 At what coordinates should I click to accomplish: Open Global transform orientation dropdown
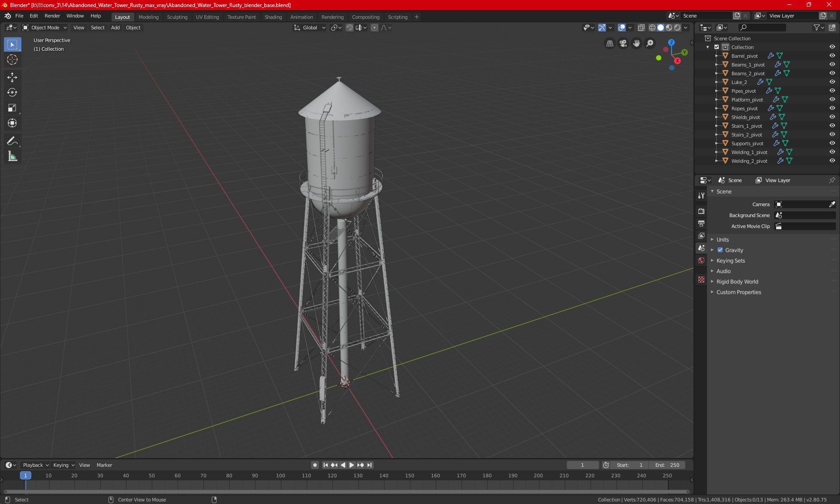click(309, 28)
